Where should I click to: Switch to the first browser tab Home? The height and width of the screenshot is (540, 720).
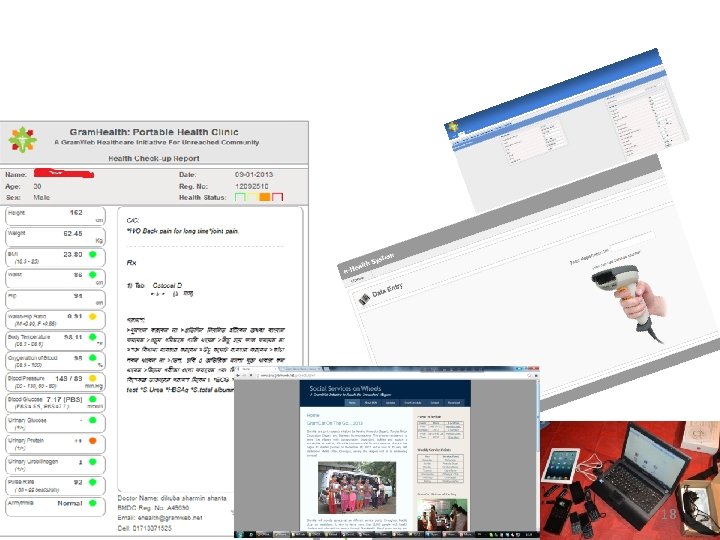coord(257,369)
